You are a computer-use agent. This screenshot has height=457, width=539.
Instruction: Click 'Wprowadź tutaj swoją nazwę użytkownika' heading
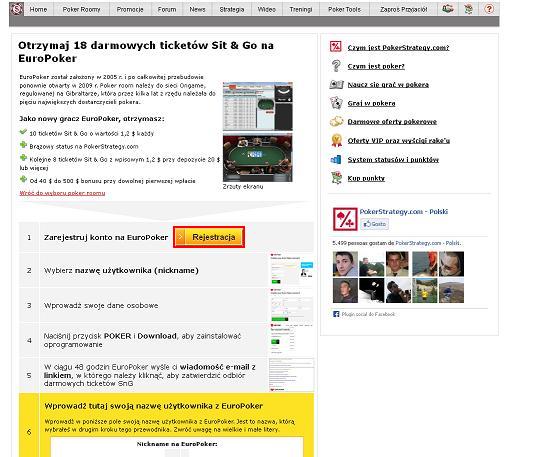(153, 406)
